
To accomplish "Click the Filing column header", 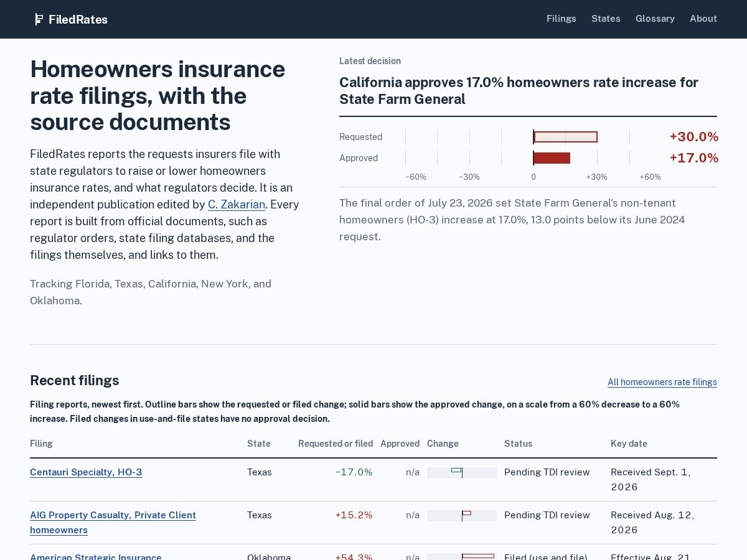I will [41, 444].
